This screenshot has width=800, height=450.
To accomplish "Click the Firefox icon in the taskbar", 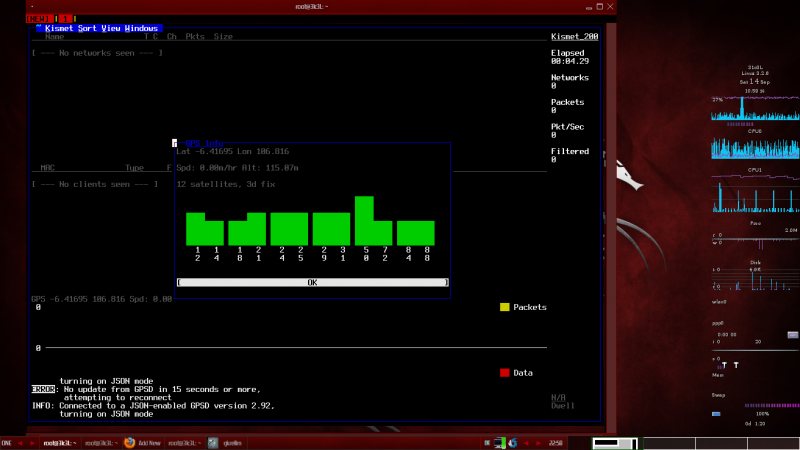I will 129,442.
